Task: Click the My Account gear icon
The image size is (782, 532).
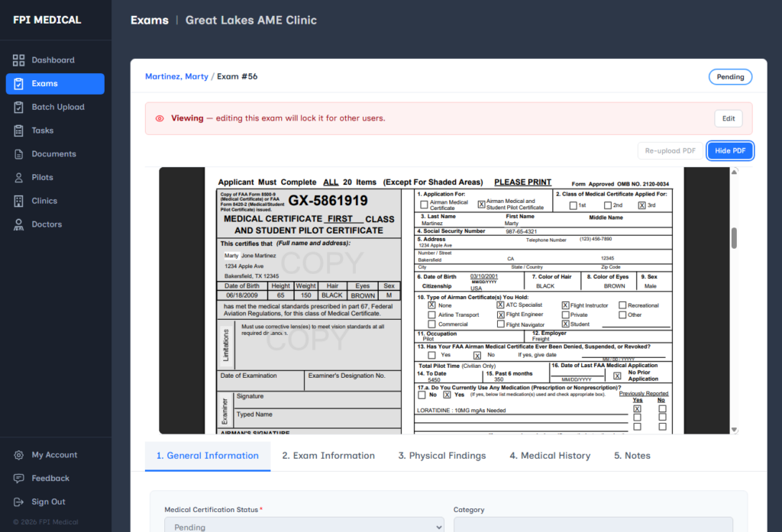Action: click(18, 455)
